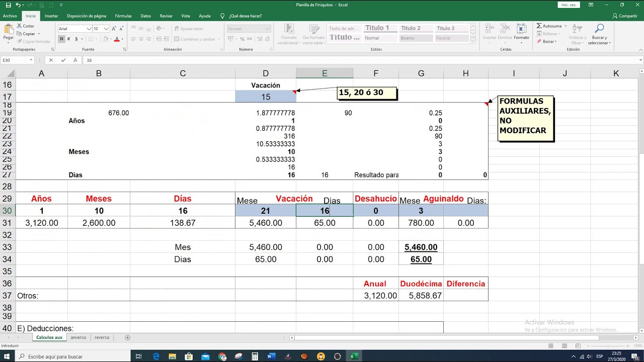Click the Word icon in taskbar
644x362 pixels.
coord(271,356)
